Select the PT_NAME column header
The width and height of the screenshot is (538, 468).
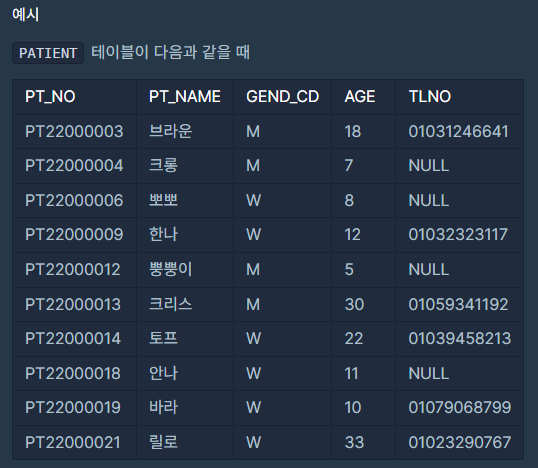(185, 96)
